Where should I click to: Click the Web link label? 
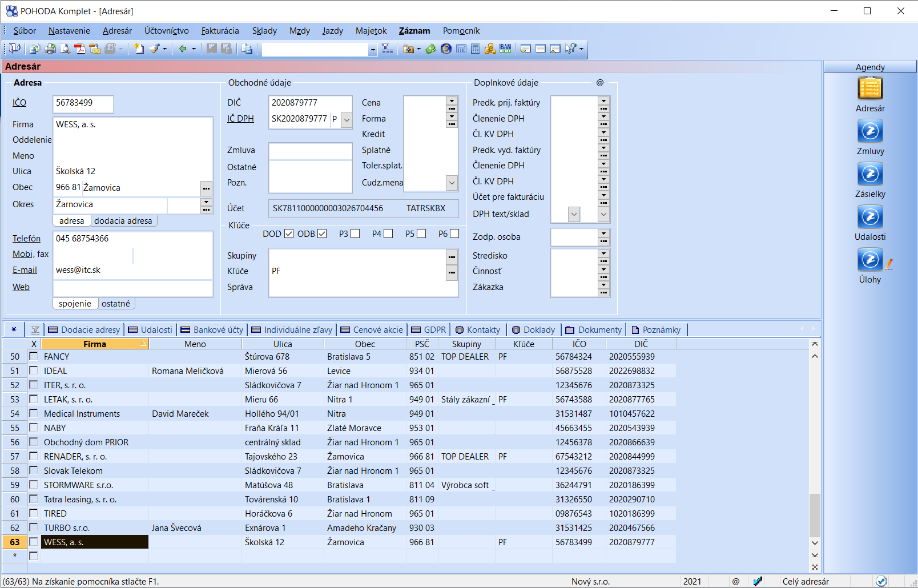(21, 287)
